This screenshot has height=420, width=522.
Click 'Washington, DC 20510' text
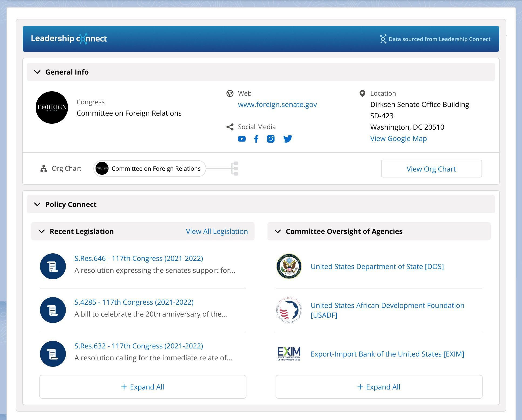(x=407, y=127)
